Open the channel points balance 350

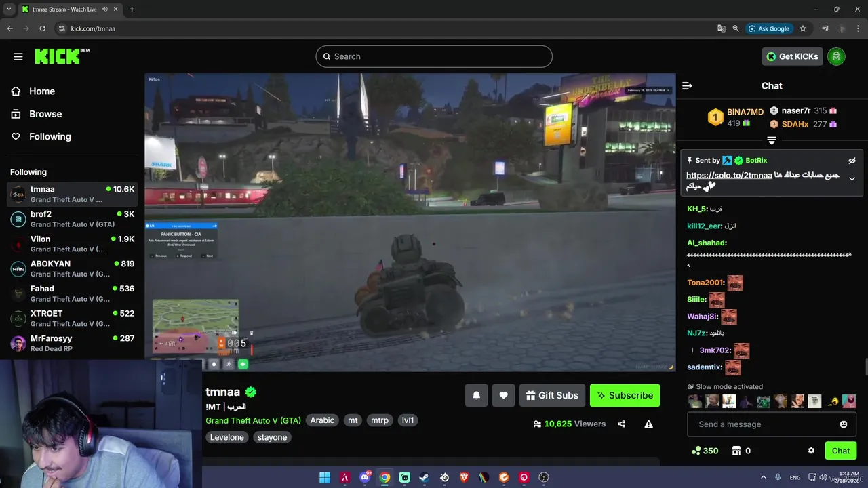[x=705, y=451]
